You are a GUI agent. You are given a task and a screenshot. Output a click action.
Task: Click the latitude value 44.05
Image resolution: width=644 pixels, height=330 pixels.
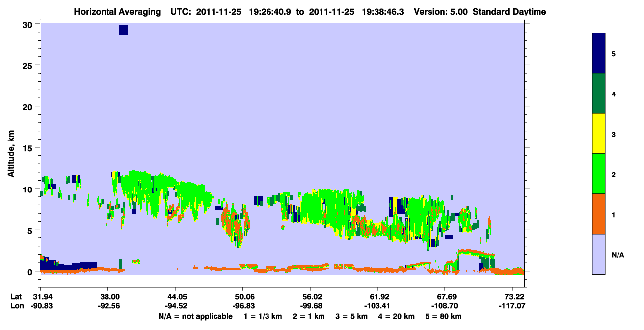(175, 297)
